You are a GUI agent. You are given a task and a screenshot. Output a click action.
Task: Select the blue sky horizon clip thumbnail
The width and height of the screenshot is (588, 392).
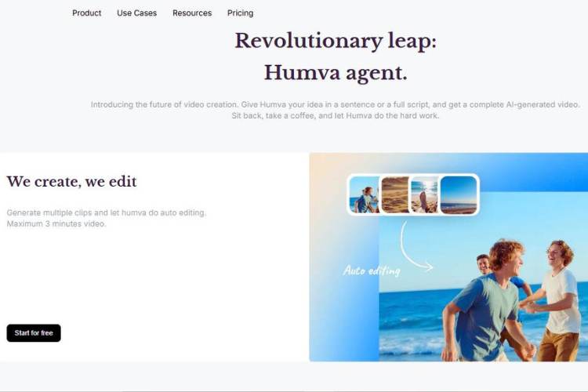pyautogui.click(x=459, y=194)
